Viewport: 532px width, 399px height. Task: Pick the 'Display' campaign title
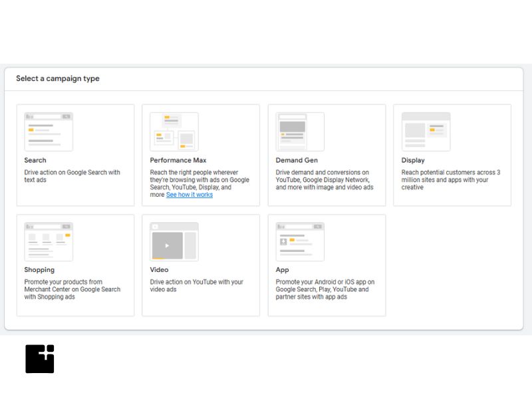click(413, 160)
